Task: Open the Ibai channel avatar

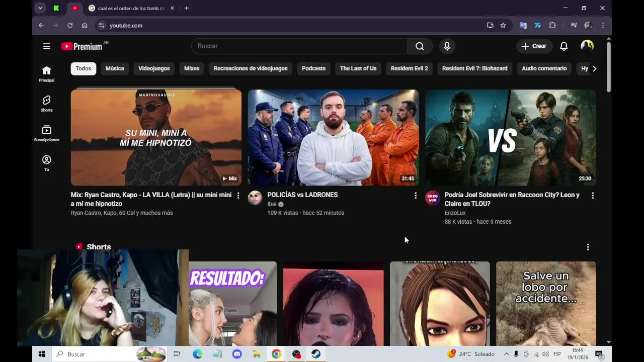Action: pos(255,198)
